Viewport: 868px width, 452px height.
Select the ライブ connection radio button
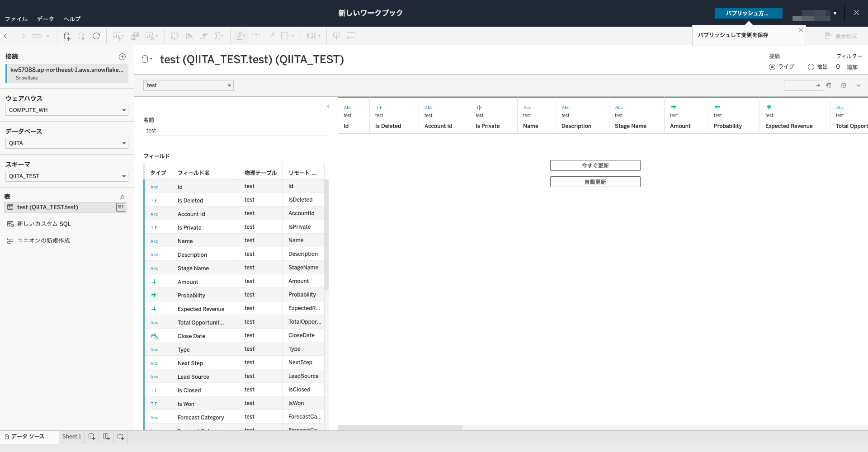772,67
